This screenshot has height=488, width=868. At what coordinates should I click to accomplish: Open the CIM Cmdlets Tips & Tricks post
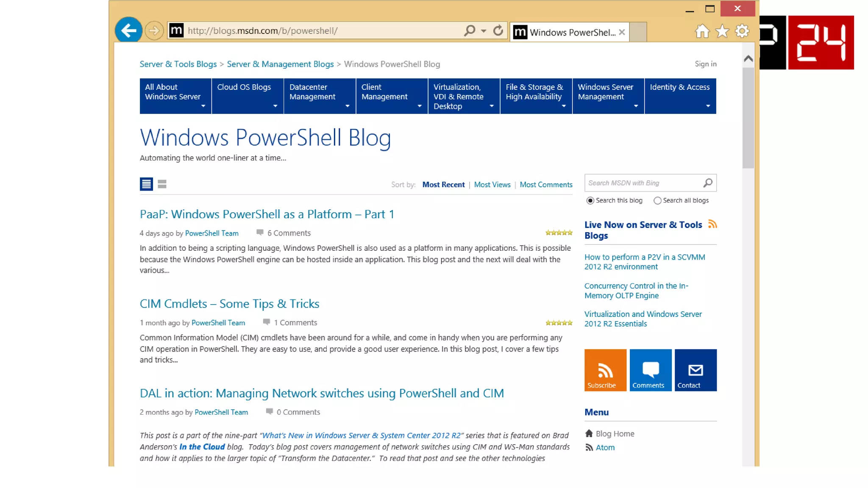tap(229, 304)
